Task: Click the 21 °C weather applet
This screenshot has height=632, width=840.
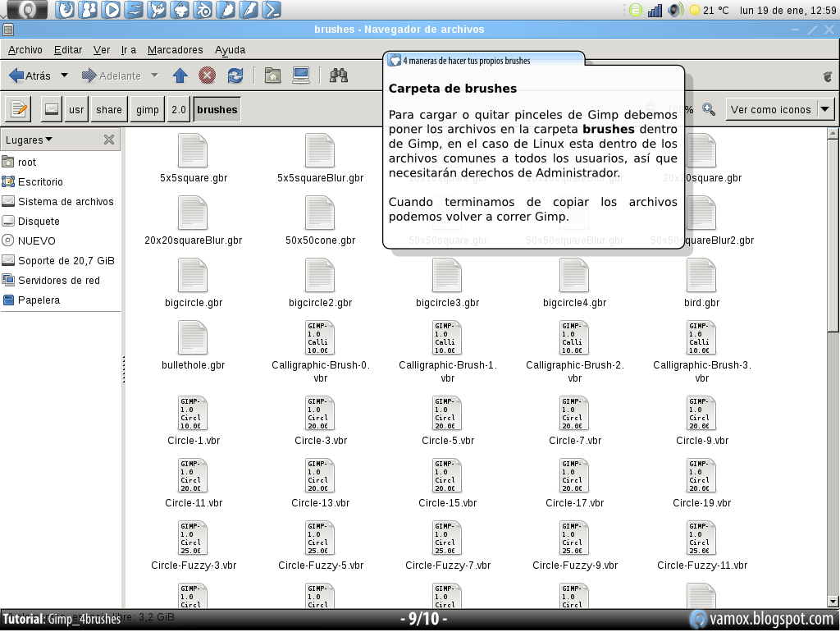Action: (710, 10)
